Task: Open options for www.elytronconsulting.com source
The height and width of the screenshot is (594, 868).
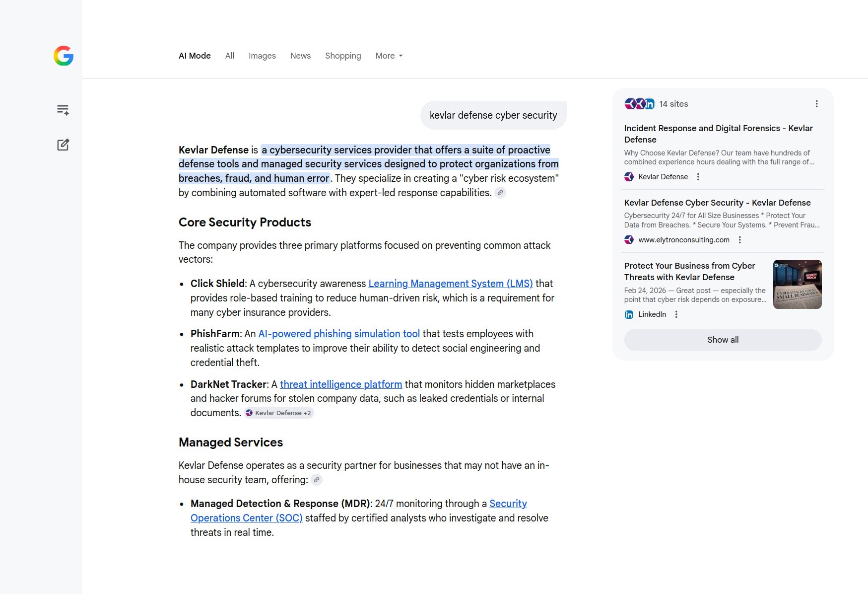Action: click(x=740, y=240)
